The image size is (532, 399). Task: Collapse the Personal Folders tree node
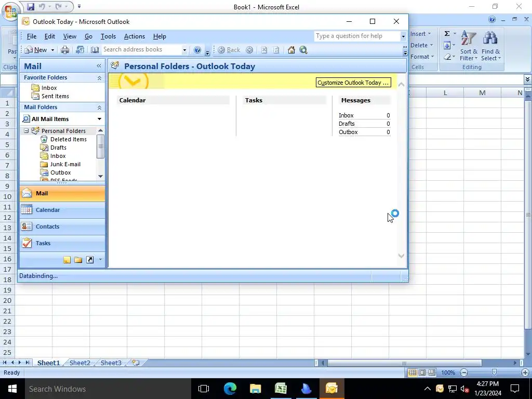click(x=26, y=130)
